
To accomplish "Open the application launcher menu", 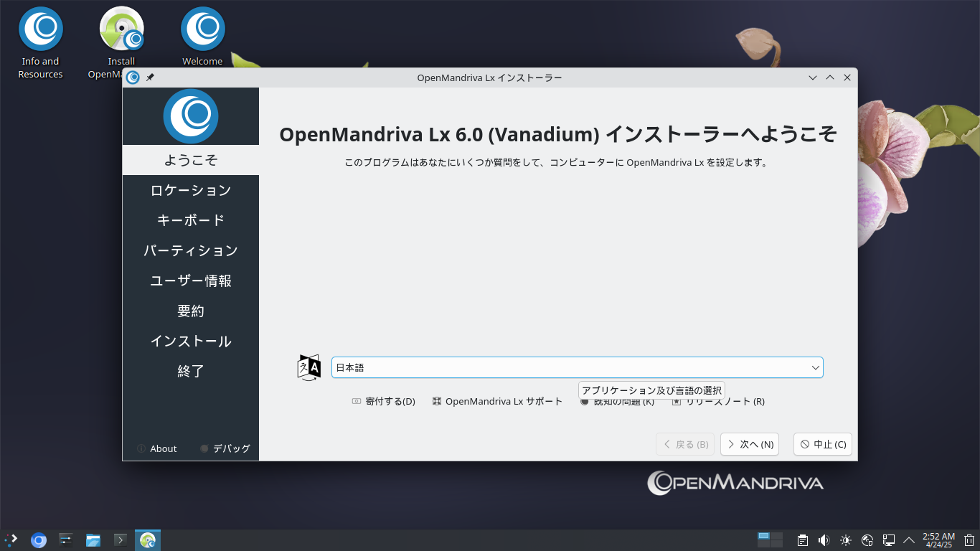I will [11, 540].
